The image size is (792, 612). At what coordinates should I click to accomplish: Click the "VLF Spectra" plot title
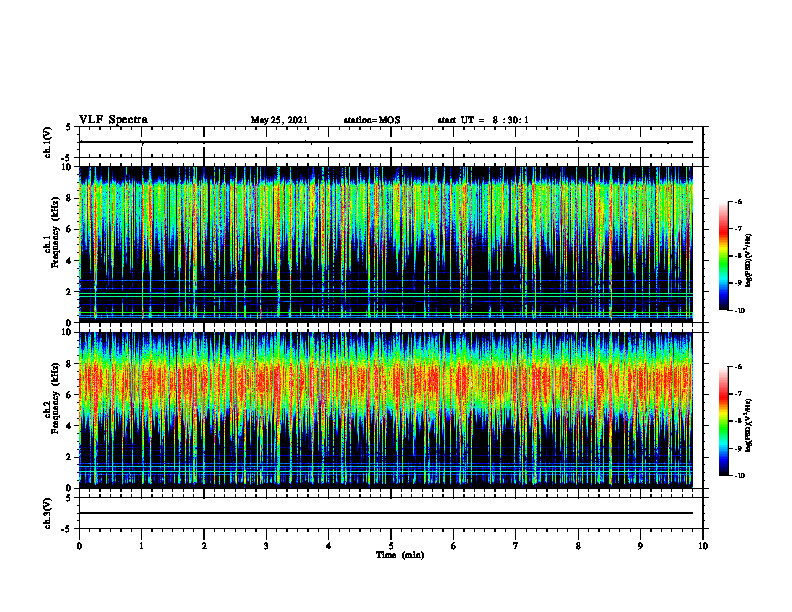click(113, 120)
